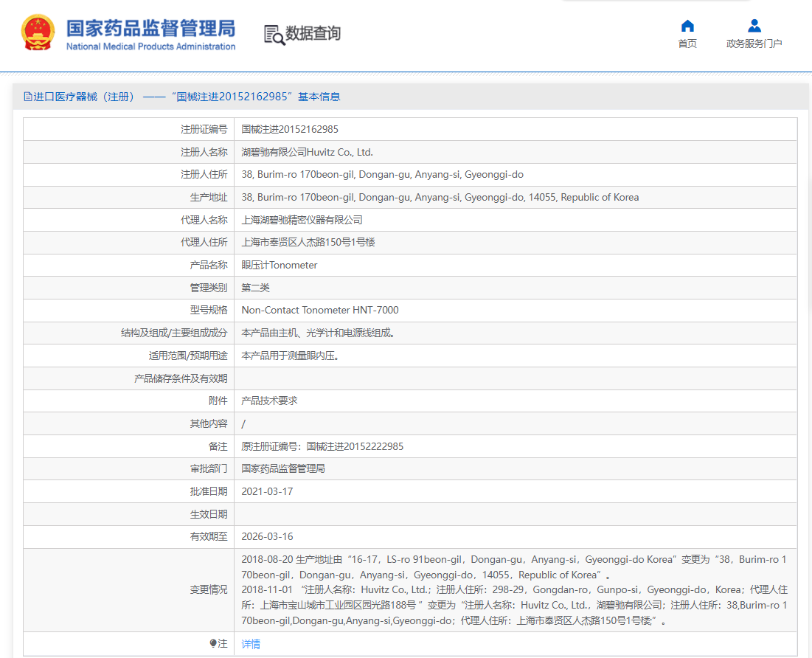Select the 第二类 category value

point(255,288)
